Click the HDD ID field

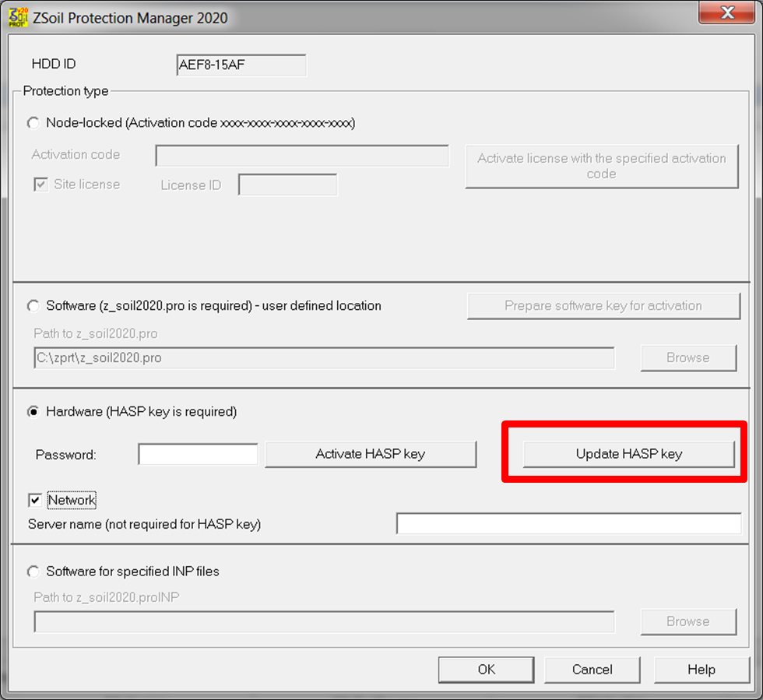tap(241, 65)
